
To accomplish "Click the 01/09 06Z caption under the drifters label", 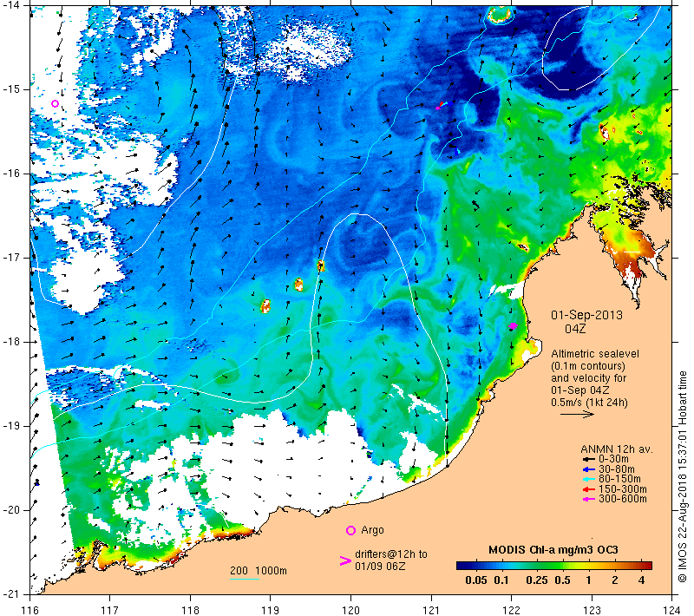I will pyautogui.click(x=380, y=567).
